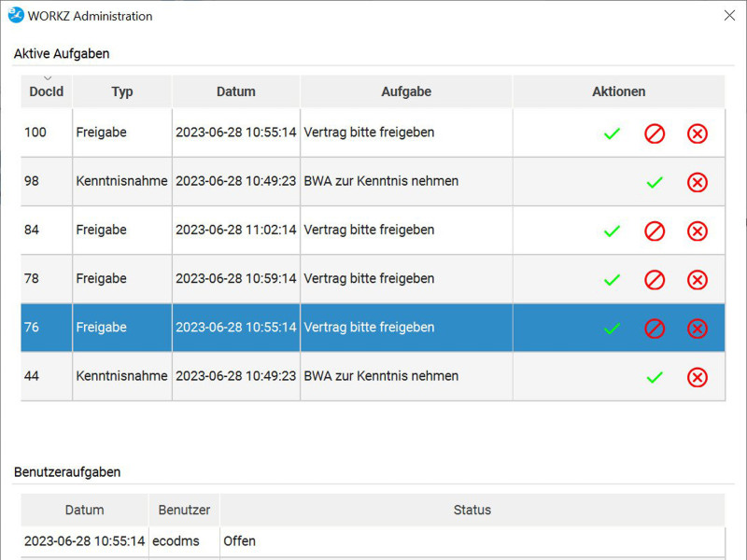Cancel task 100 with the red X circle

(x=697, y=133)
